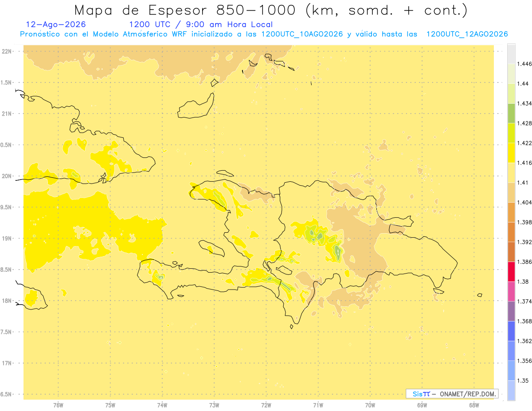Click the '73W' longitude label
The height and width of the screenshot is (411, 532).
tap(214, 405)
